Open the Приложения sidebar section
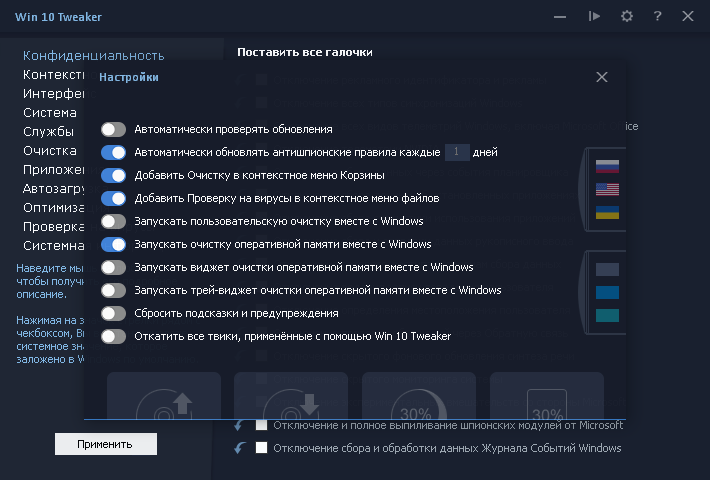Screen dimensions: 710x480 tap(53, 170)
